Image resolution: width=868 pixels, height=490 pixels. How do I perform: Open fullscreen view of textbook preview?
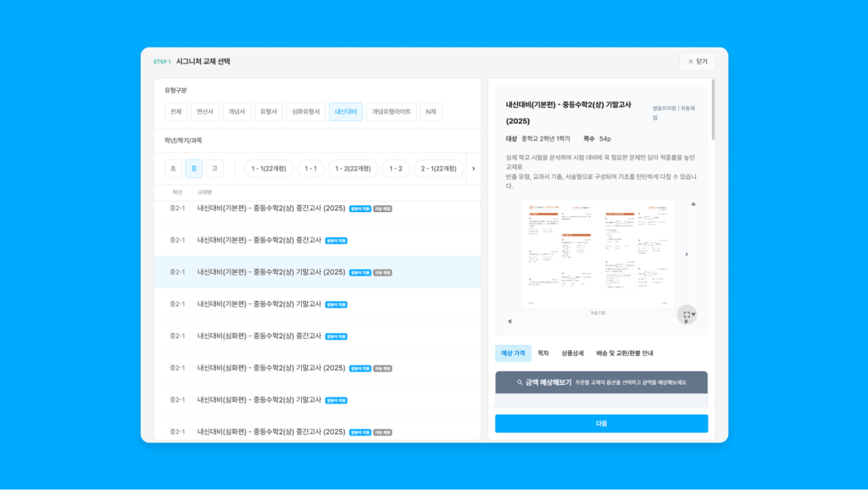687,315
